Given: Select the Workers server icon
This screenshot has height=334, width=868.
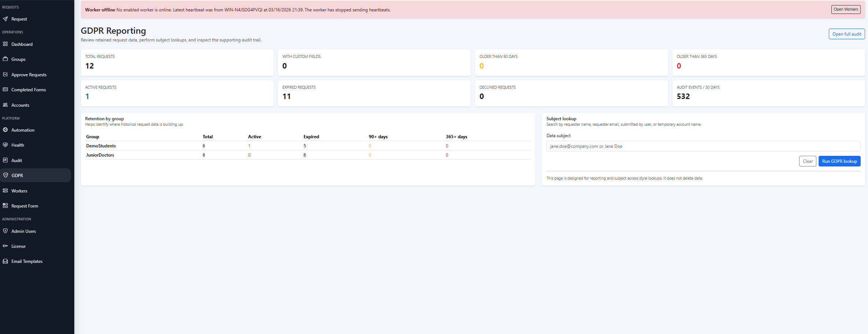Looking at the screenshot, I should 5,191.
